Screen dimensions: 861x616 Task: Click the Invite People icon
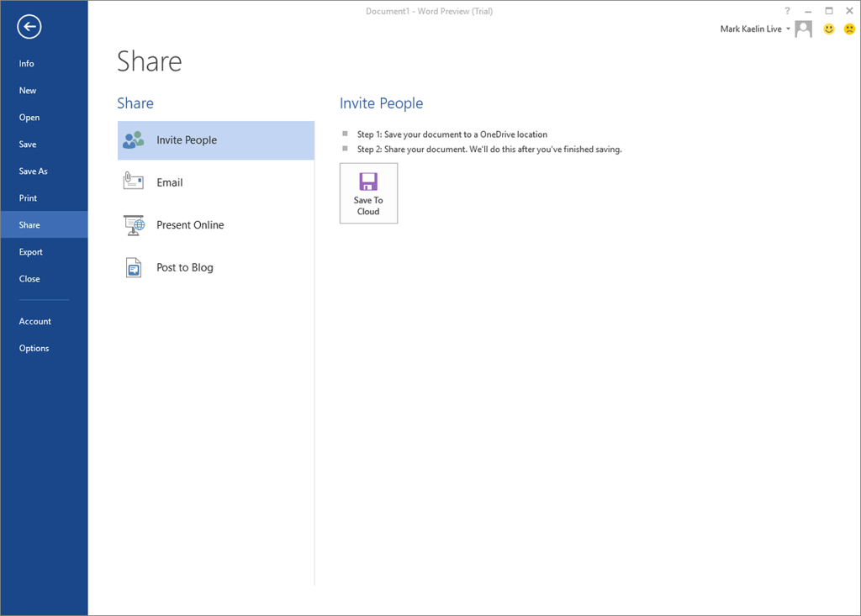134,140
